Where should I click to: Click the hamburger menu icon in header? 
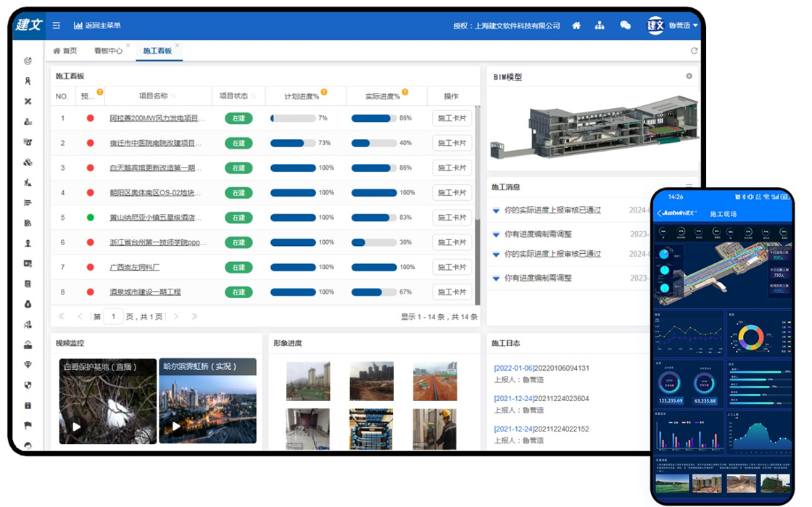(x=57, y=25)
